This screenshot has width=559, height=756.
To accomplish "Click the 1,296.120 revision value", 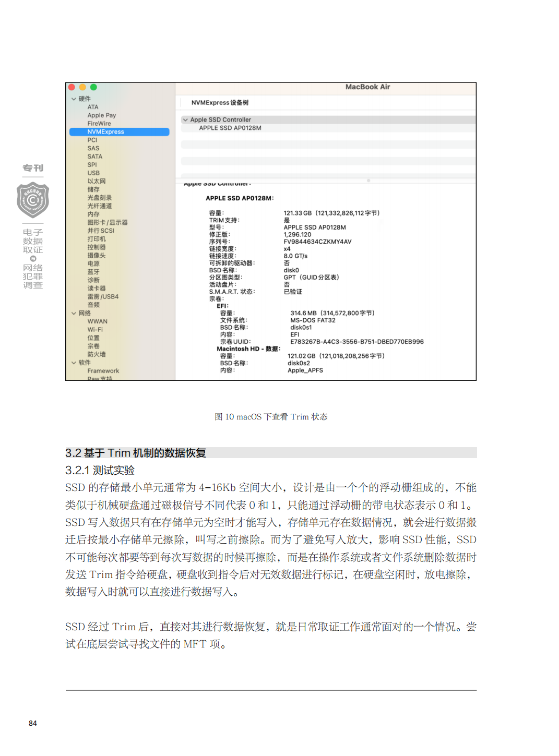I will tap(298, 235).
